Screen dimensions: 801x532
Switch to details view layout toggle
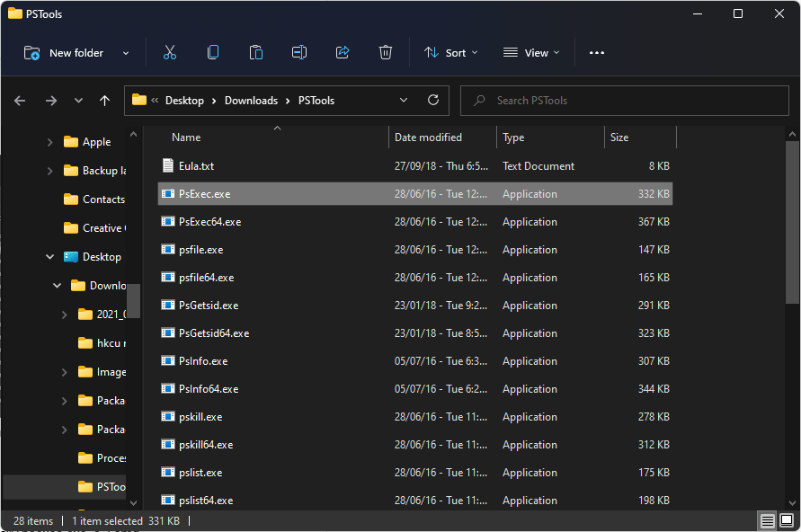tap(767, 521)
